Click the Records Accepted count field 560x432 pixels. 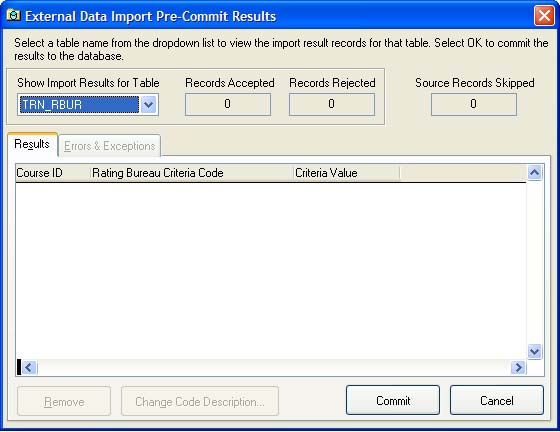pyautogui.click(x=228, y=104)
